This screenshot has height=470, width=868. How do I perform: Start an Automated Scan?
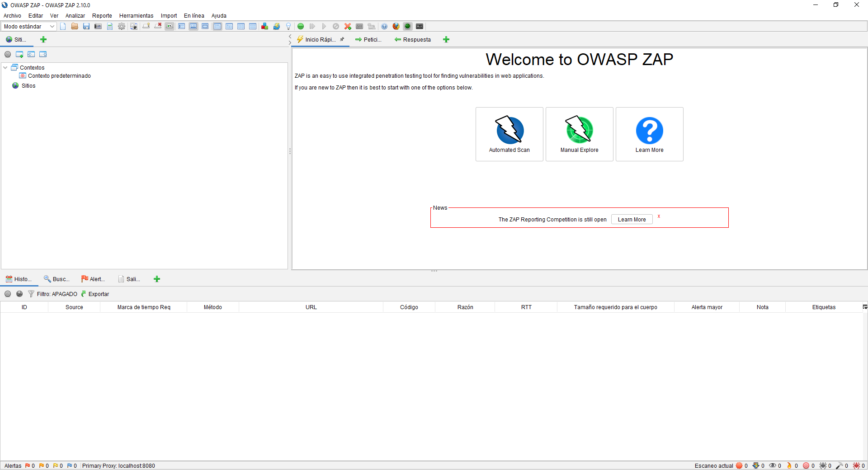pos(509,134)
